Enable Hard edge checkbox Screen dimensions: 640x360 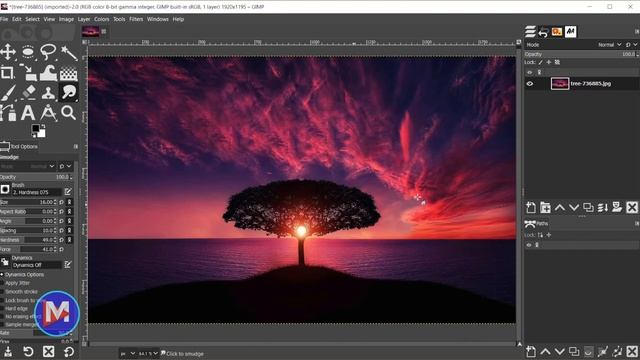2,309
